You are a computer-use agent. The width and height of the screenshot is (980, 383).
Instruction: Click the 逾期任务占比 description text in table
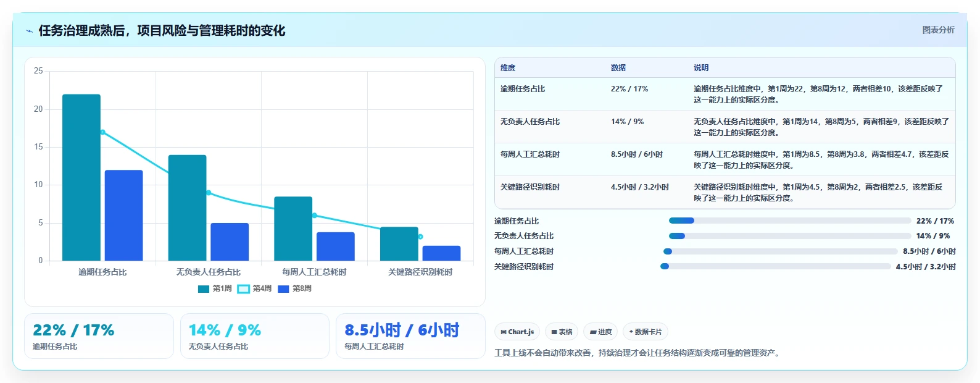(818, 95)
